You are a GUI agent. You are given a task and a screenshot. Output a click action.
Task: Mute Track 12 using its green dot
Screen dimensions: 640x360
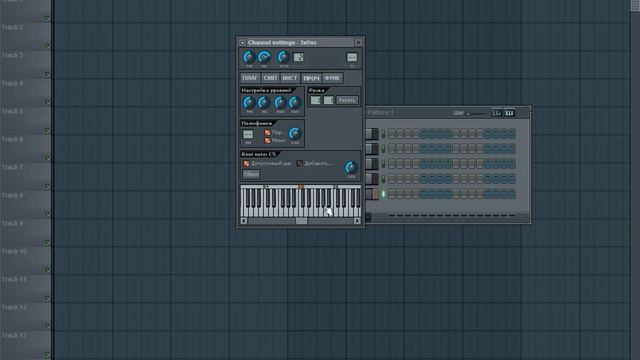click(47, 326)
